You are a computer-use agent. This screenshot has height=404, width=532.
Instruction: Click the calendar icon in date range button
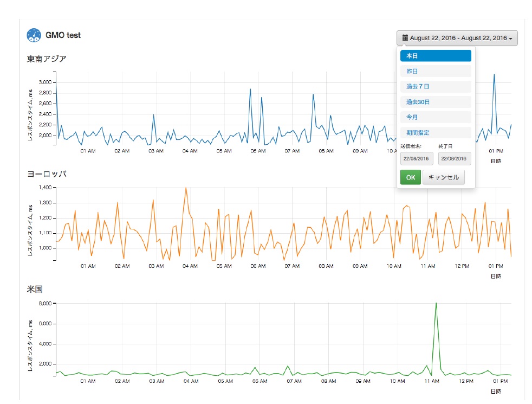pyautogui.click(x=405, y=37)
